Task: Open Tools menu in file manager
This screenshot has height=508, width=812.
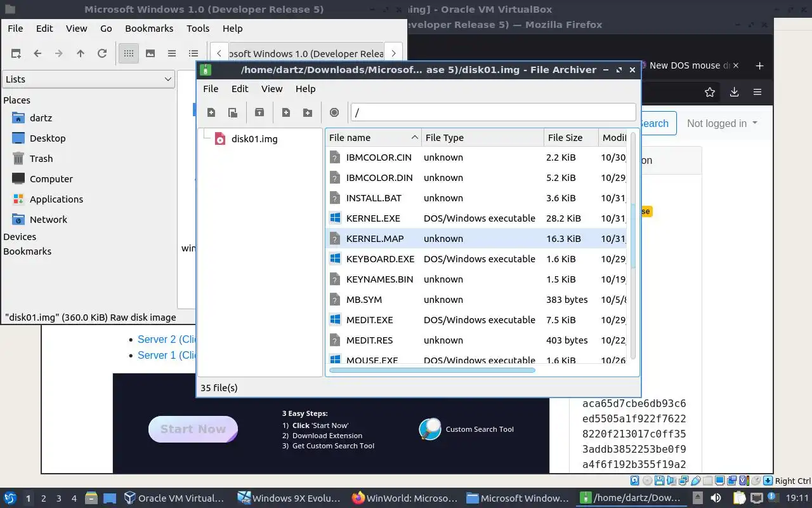Action: [198, 28]
